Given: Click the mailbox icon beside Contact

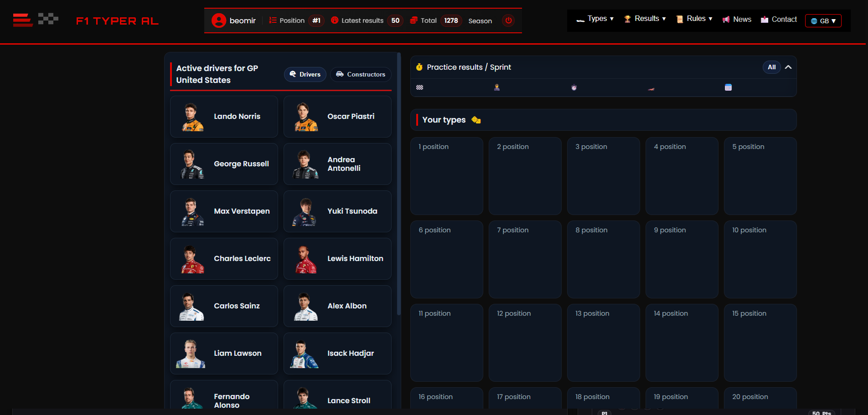Looking at the screenshot, I should tap(765, 19).
